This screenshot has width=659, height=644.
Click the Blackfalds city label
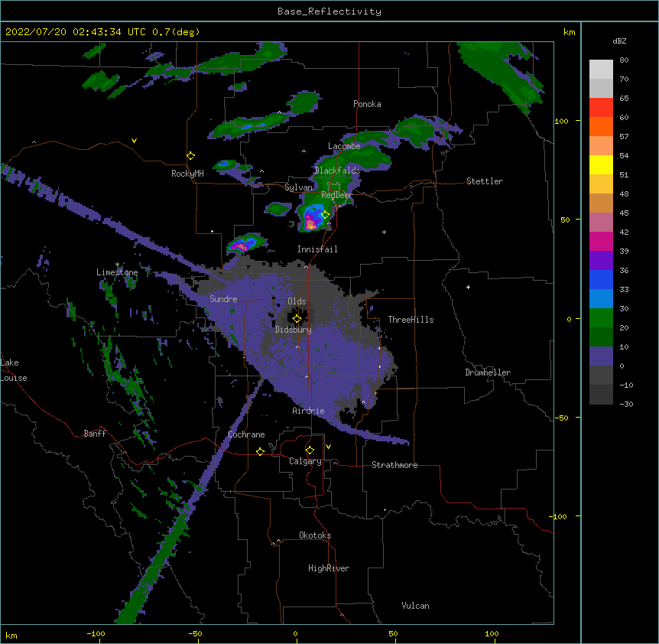[x=337, y=171]
